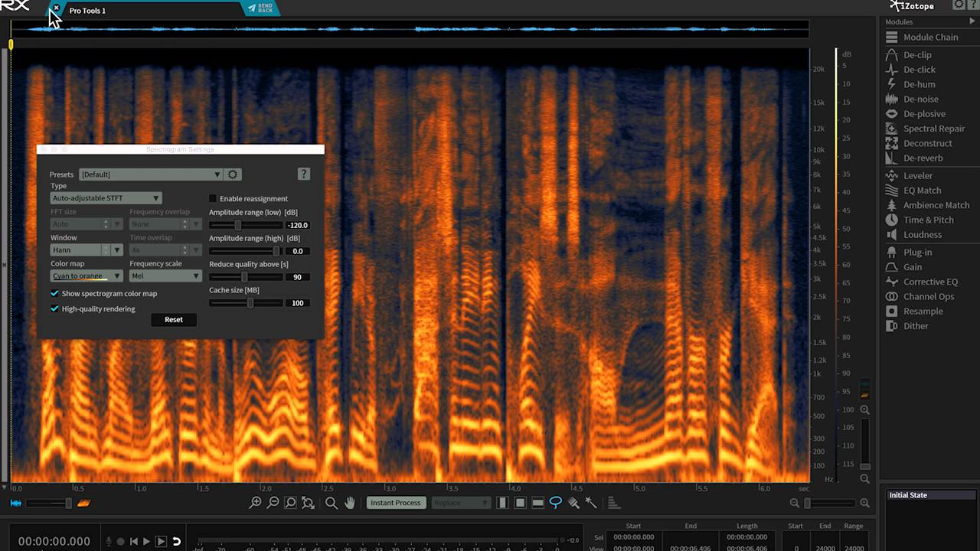This screenshot has height=551, width=980.
Task: Pick the magic wand selection tool
Action: click(x=591, y=503)
